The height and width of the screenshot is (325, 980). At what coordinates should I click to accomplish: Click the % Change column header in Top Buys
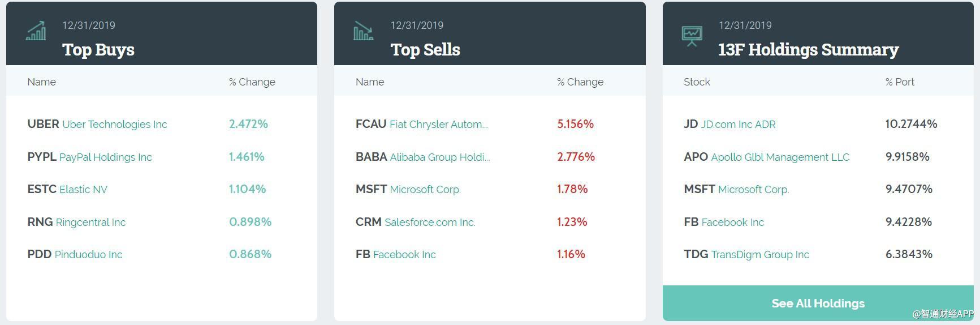(x=252, y=82)
